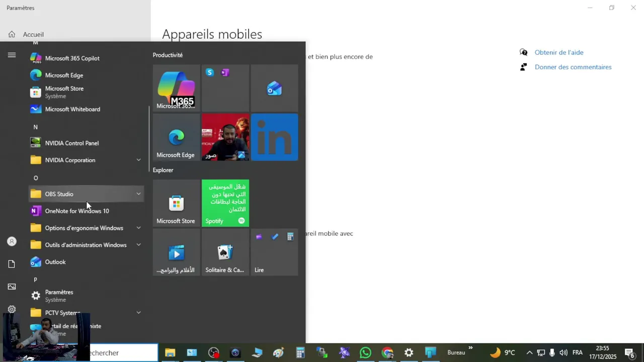
Task: Click the Start menu app list scrollbar
Action: click(148, 139)
